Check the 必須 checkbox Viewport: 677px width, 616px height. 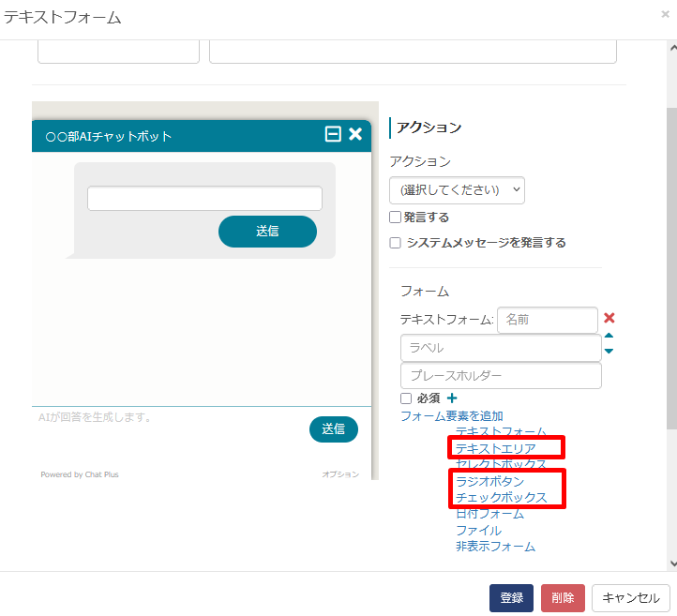click(406, 398)
